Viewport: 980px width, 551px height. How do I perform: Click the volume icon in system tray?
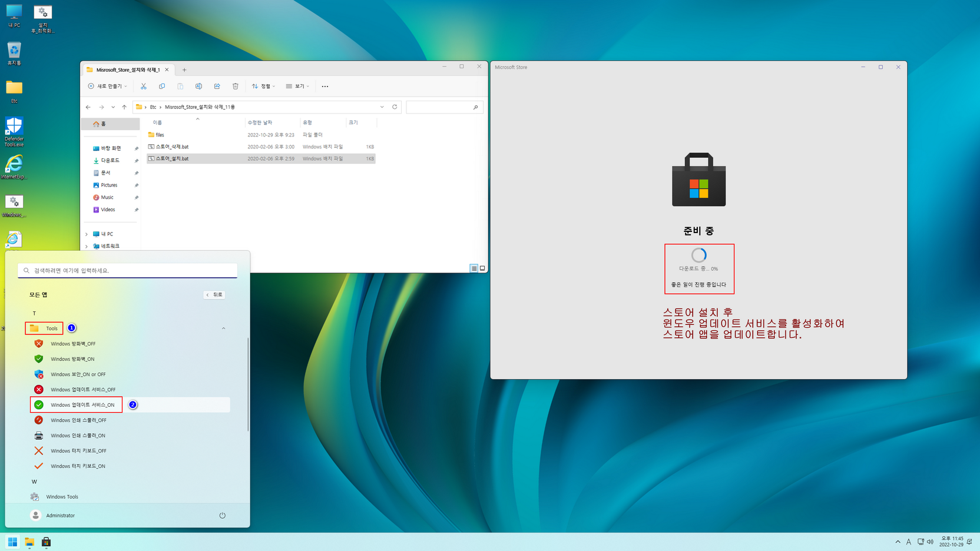(931, 542)
